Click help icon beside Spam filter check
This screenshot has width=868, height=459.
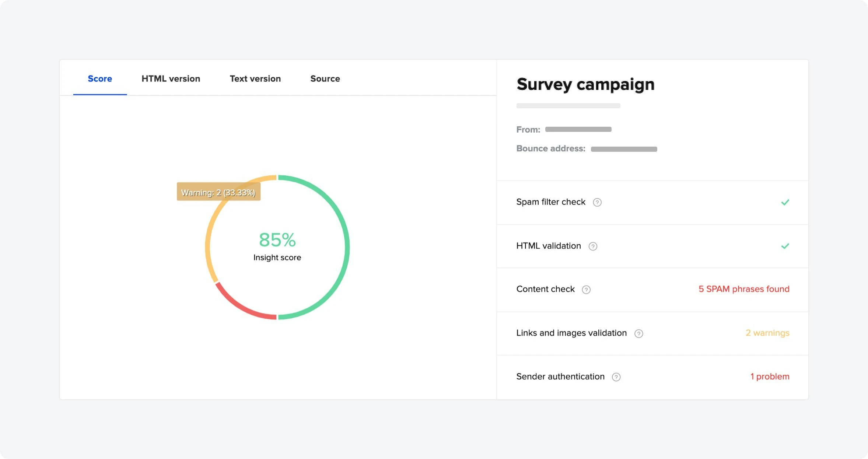597,202
